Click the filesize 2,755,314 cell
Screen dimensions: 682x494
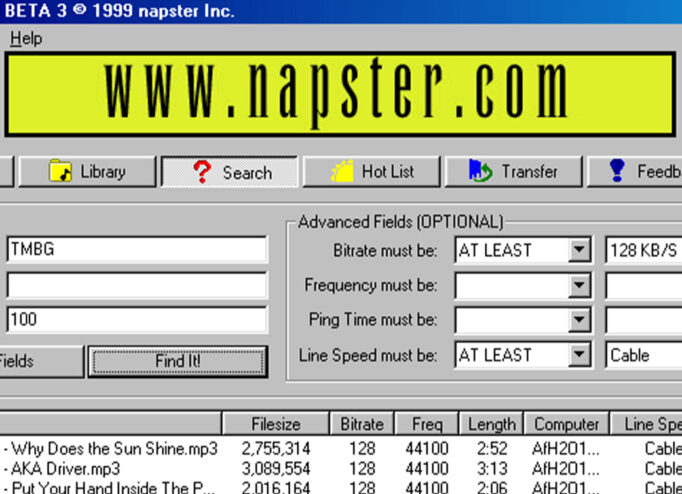click(276, 449)
